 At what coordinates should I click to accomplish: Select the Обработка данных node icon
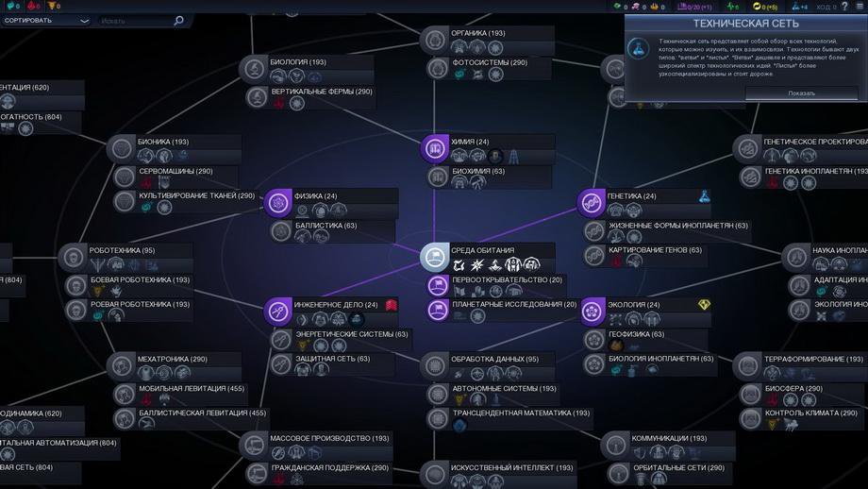point(434,363)
